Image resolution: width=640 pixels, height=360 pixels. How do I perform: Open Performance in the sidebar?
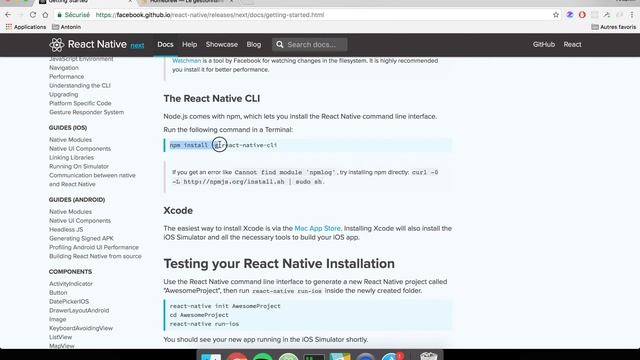click(67, 77)
